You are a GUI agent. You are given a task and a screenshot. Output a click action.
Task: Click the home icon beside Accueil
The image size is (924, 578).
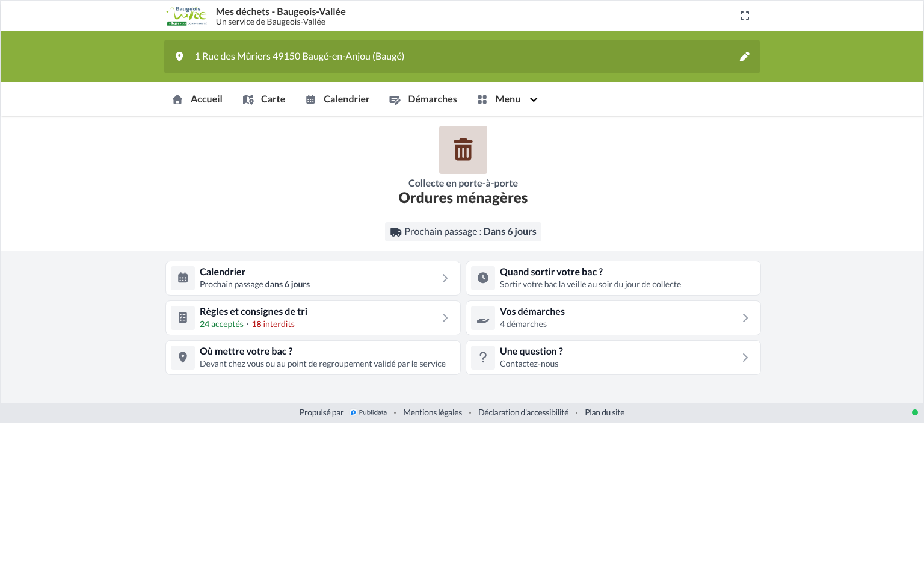(x=177, y=99)
